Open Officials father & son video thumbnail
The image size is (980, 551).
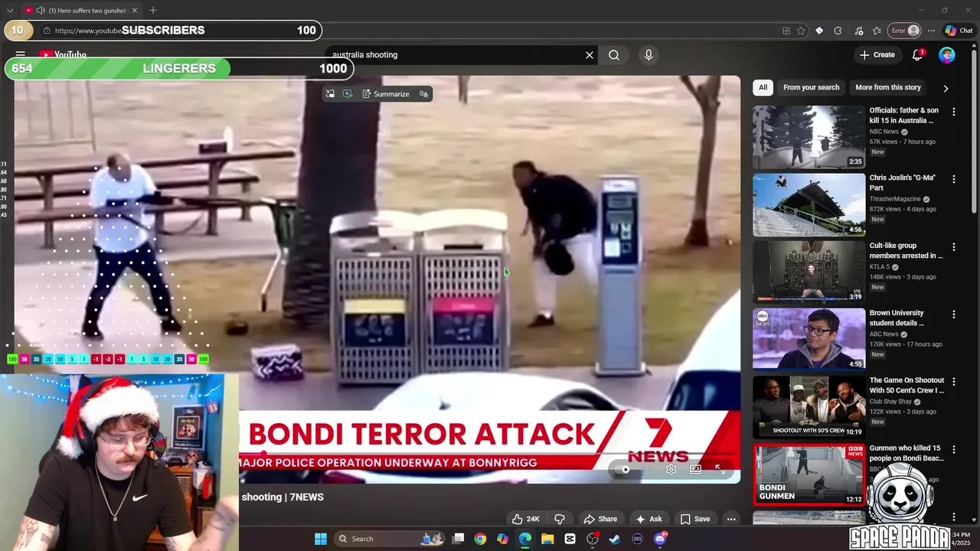click(808, 137)
